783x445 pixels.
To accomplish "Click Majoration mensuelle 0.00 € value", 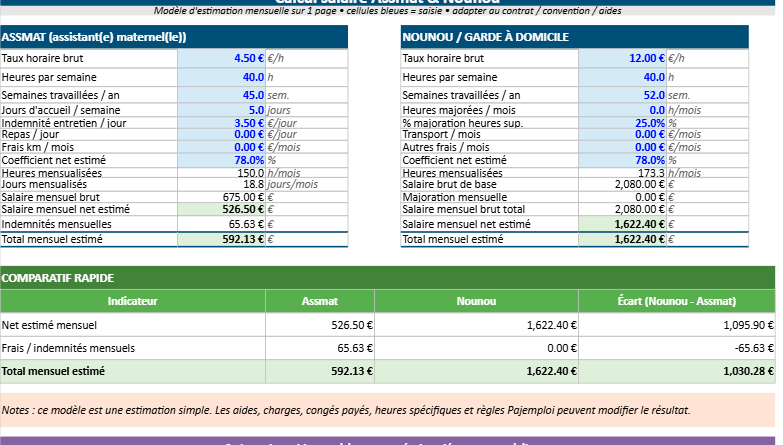I will tap(622, 197).
